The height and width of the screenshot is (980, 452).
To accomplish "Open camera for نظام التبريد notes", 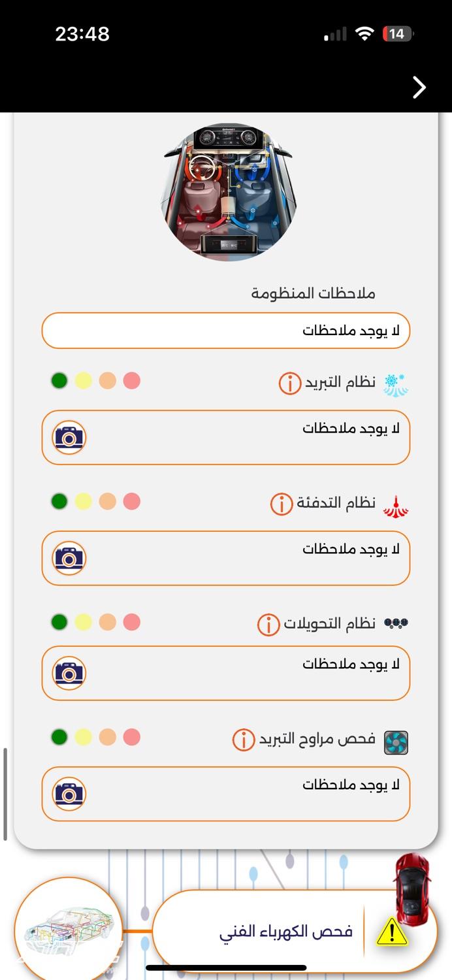I will pos(69,437).
